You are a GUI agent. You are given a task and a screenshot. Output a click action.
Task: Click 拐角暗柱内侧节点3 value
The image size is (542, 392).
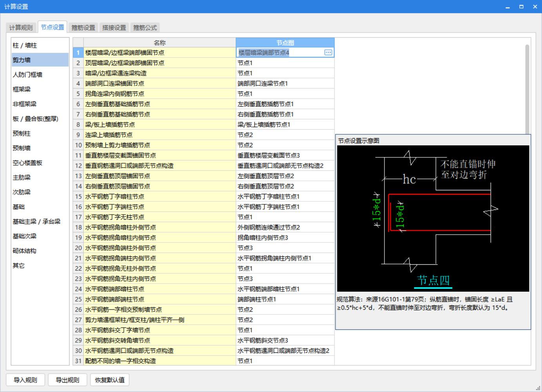click(x=285, y=238)
